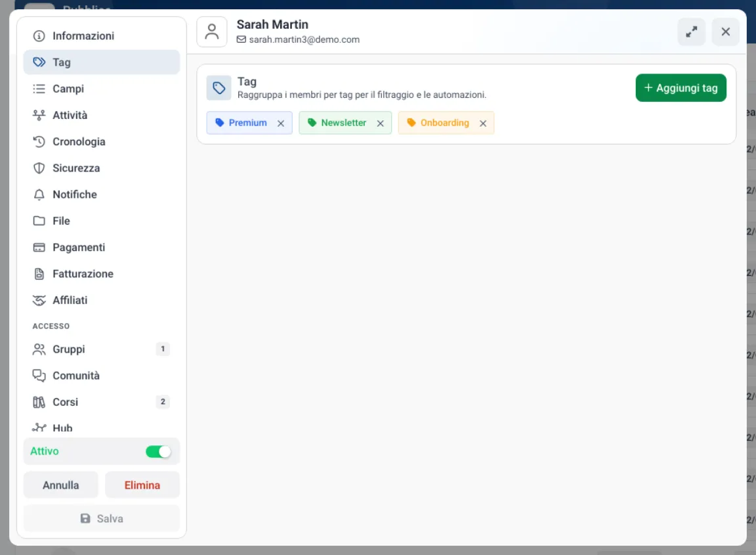
Task: Click the Gruppi count badge 1
Action: [163, 349]
